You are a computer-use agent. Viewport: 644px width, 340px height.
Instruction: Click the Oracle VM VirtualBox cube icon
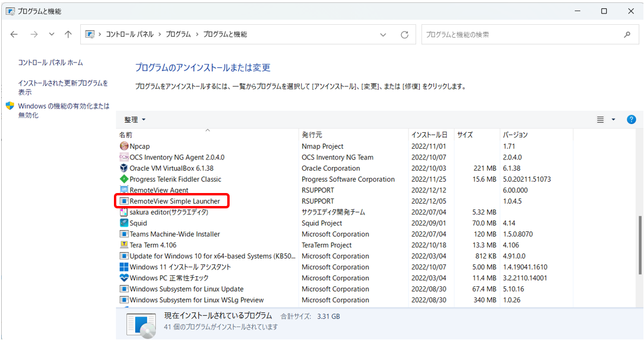(x=123, y=168)
